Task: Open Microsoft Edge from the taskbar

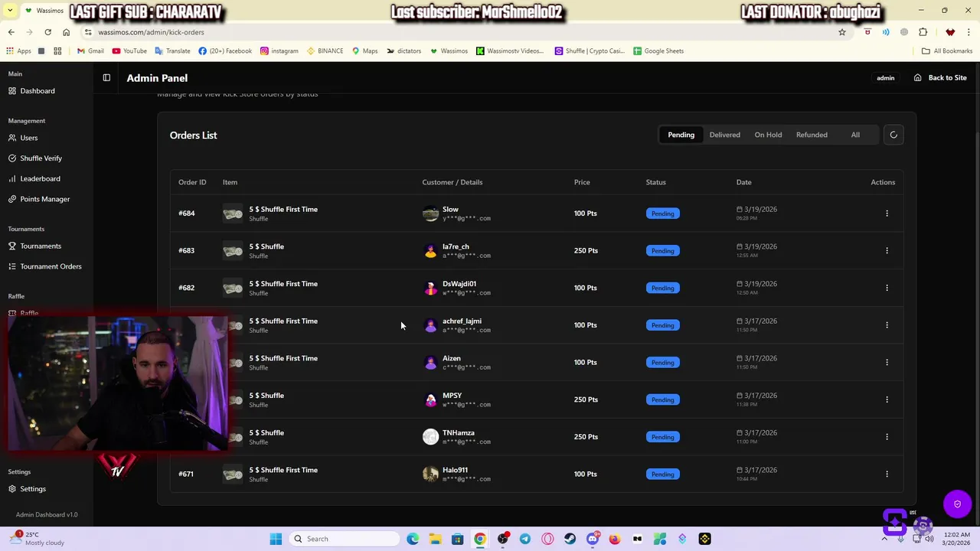Action: [x=413, y=539]
